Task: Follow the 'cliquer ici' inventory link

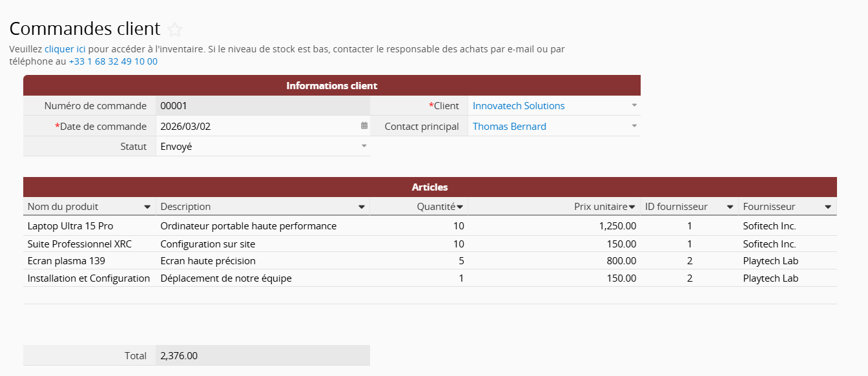Action: coord(65,48)
